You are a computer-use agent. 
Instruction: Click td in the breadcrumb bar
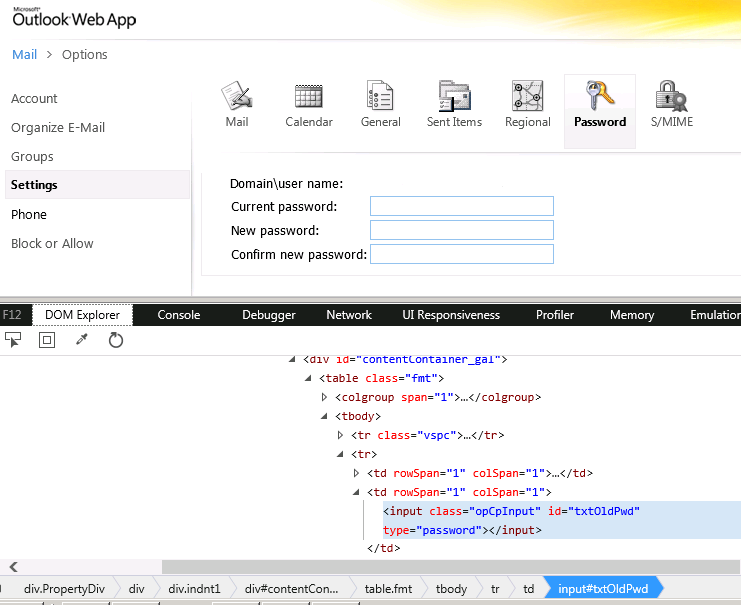(x=528, y=589)
